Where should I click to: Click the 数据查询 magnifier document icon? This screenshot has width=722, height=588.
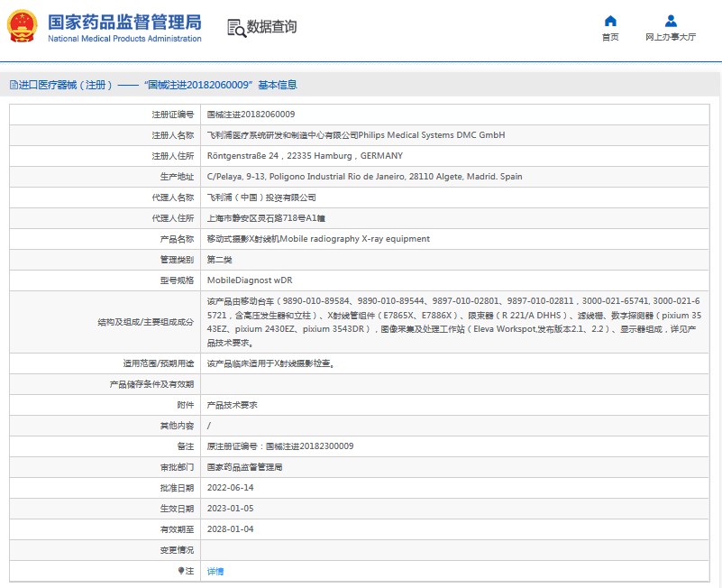click(236, 28)
